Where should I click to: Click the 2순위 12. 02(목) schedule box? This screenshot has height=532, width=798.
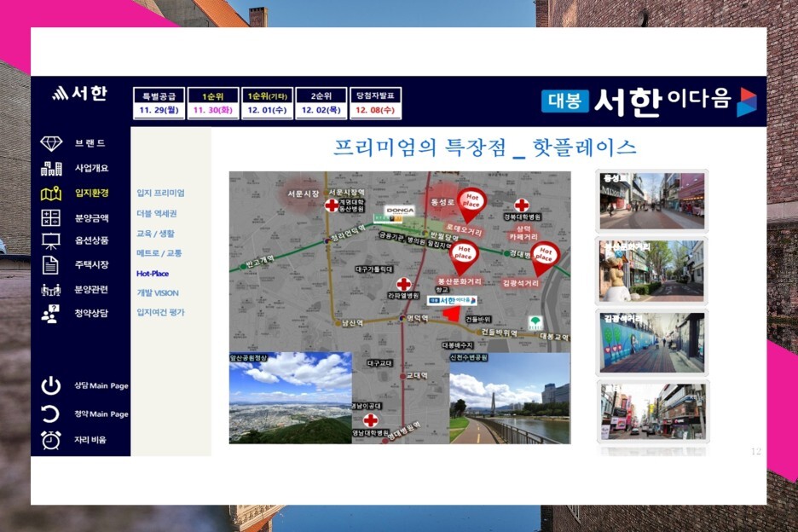(321, 103)
